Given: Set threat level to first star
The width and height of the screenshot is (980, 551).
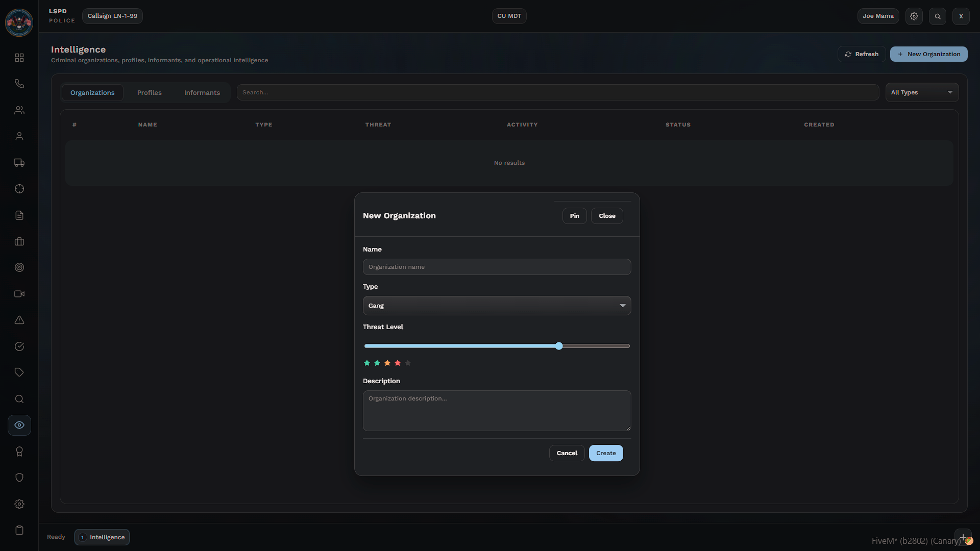Looking at the screenshot, I should click(367, 363).
